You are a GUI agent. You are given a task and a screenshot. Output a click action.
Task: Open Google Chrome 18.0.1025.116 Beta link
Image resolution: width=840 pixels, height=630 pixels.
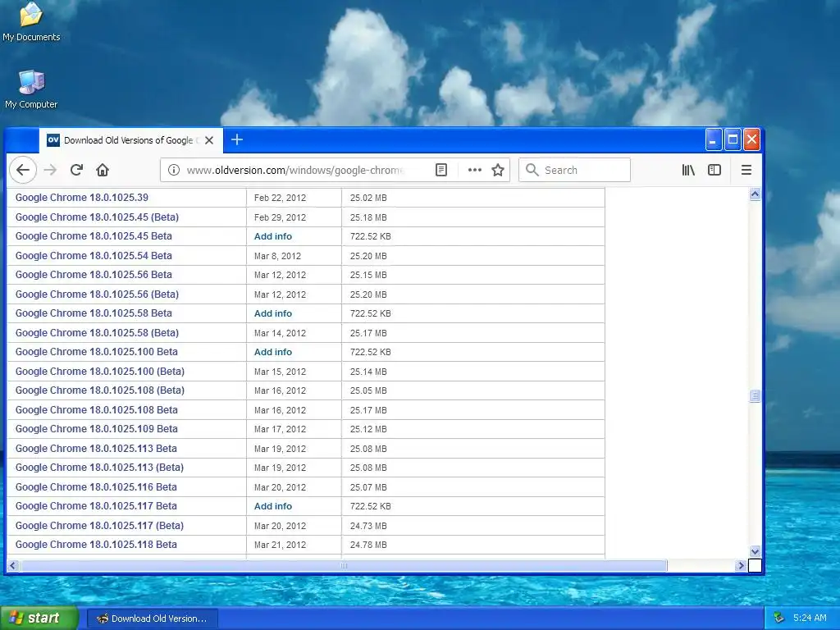coord(96,487)
